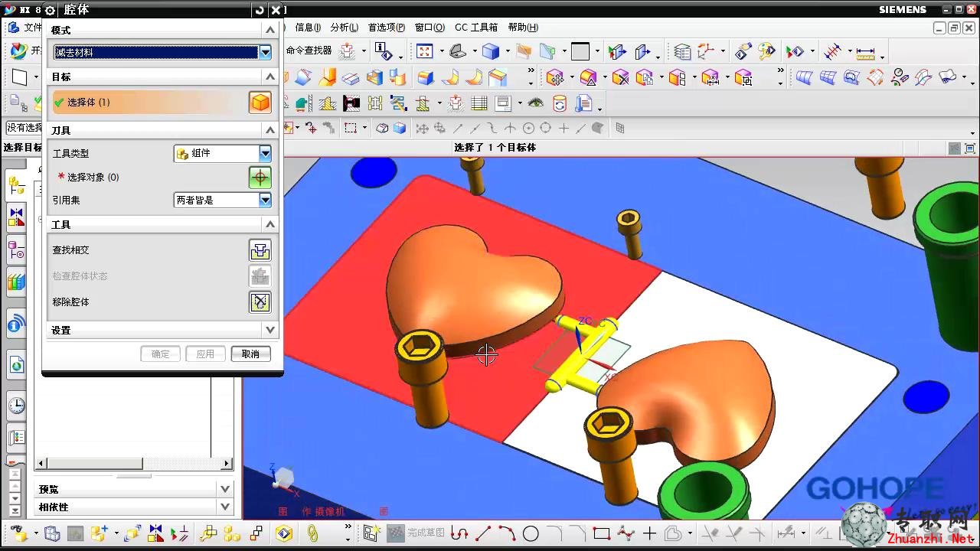Click the selection filter field 没有选择
Viewport: 980px width, 551px height.
(x=24, y=128)
